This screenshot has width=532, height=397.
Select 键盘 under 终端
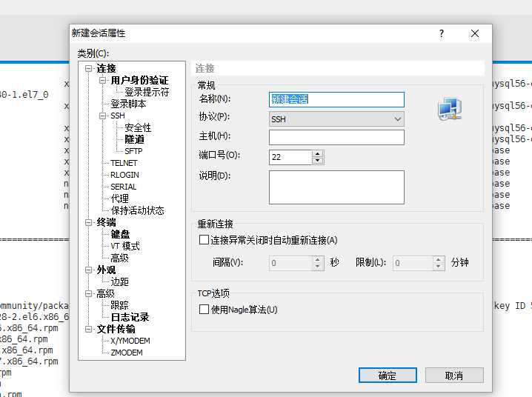[x=120, y=234]
